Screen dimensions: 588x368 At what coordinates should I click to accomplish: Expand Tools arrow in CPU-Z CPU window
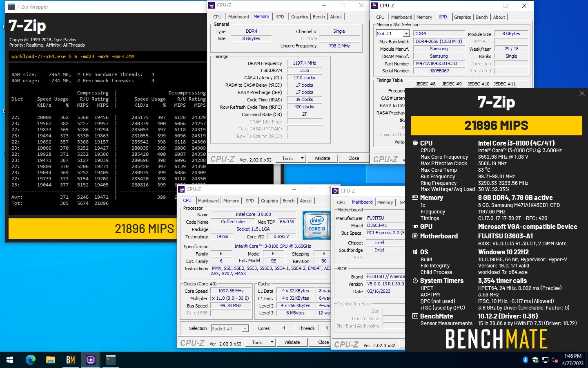(272, 342)
